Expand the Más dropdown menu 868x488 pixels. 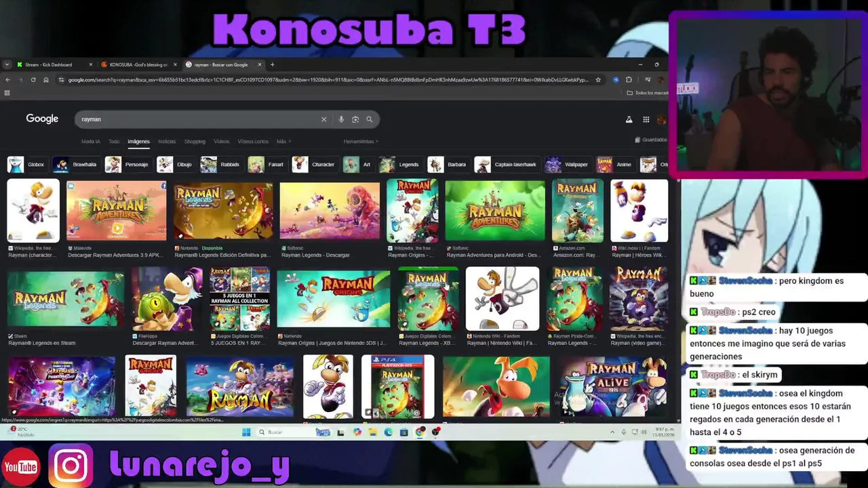[x=283, y=142]
